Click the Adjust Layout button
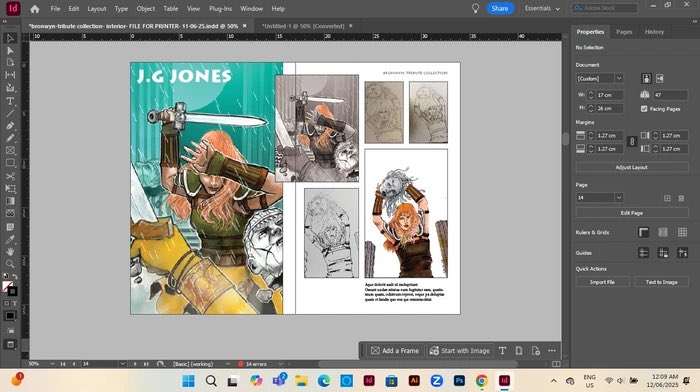Image resolution: width=700 pixels, height=392 pixels. (632, 167)
